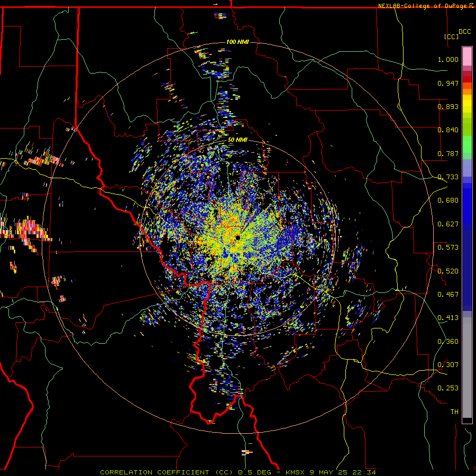
Task: Click the pink top segment of color bar
Action: click(467, 57)
